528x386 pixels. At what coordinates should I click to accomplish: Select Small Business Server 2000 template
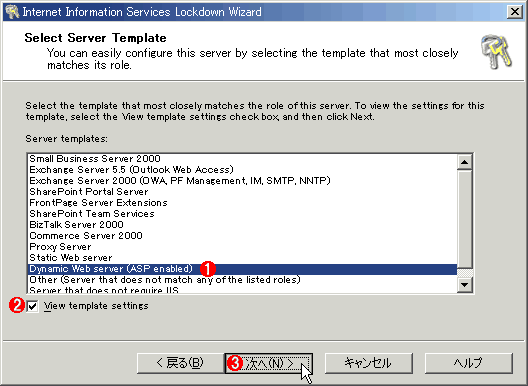coord(242,159)
